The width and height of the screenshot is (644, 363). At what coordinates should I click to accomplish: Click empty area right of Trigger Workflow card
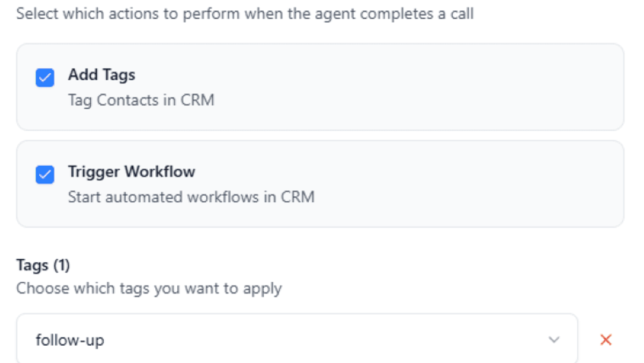[x=472, y=184]
